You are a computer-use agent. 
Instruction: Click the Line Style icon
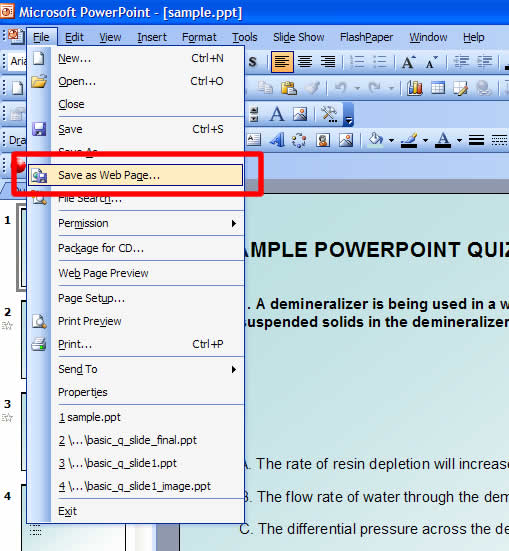click(x=477, y=140)
